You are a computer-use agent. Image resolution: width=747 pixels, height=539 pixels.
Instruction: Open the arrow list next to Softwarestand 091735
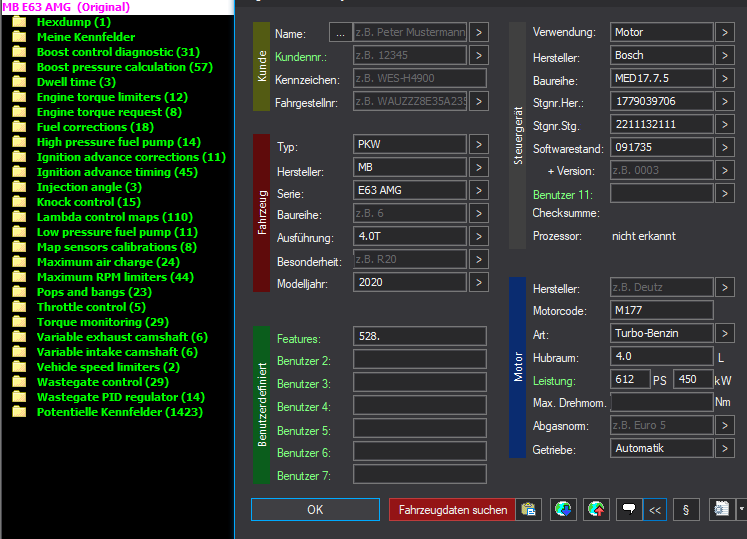tap(725, 147)
